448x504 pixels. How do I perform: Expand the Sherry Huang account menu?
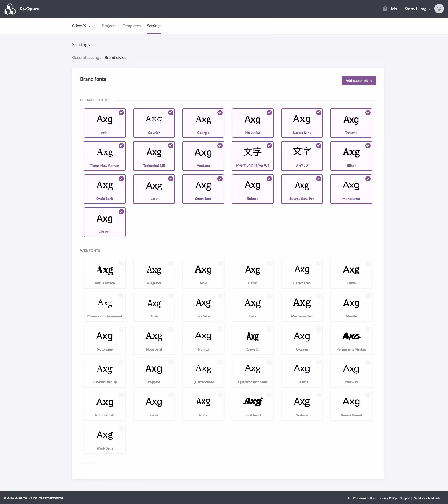(417, 9)
